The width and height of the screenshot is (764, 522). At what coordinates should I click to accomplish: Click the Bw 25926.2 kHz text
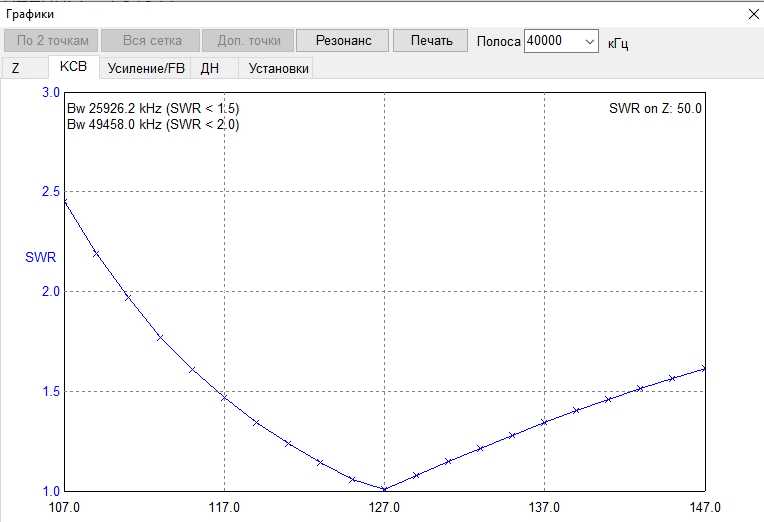(x=153, y=108)
